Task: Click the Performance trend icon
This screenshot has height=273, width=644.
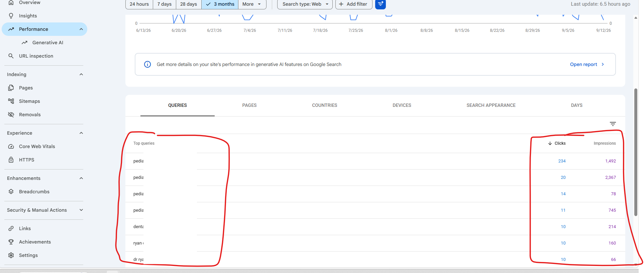Action: [x=11, y=29]
